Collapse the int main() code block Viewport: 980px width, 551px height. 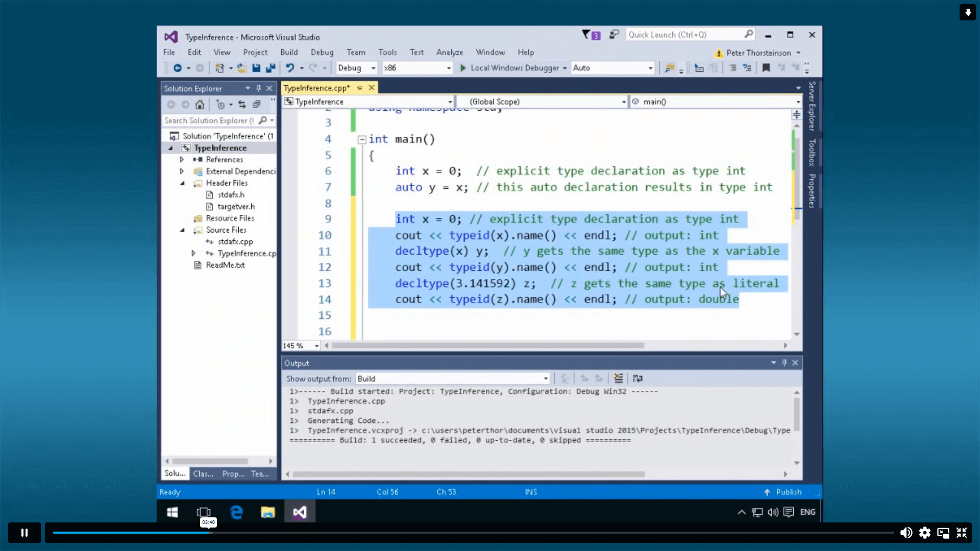[x=362, y=139]
